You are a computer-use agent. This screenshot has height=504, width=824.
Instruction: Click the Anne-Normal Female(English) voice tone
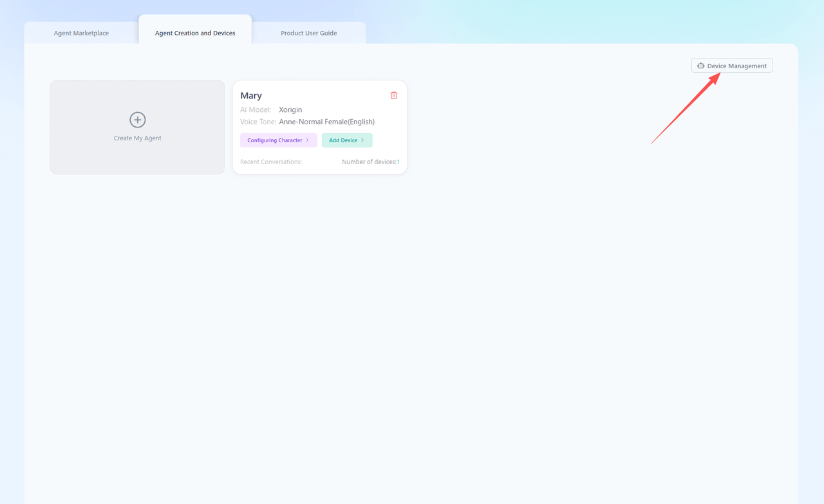tap(326, 122)
